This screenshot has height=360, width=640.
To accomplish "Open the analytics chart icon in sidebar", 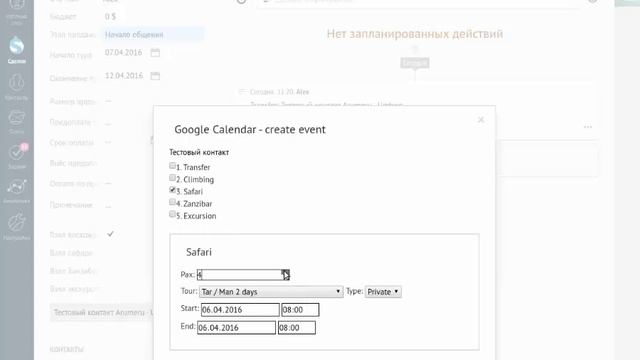I will pyautogui.click(x=17, y=191).
